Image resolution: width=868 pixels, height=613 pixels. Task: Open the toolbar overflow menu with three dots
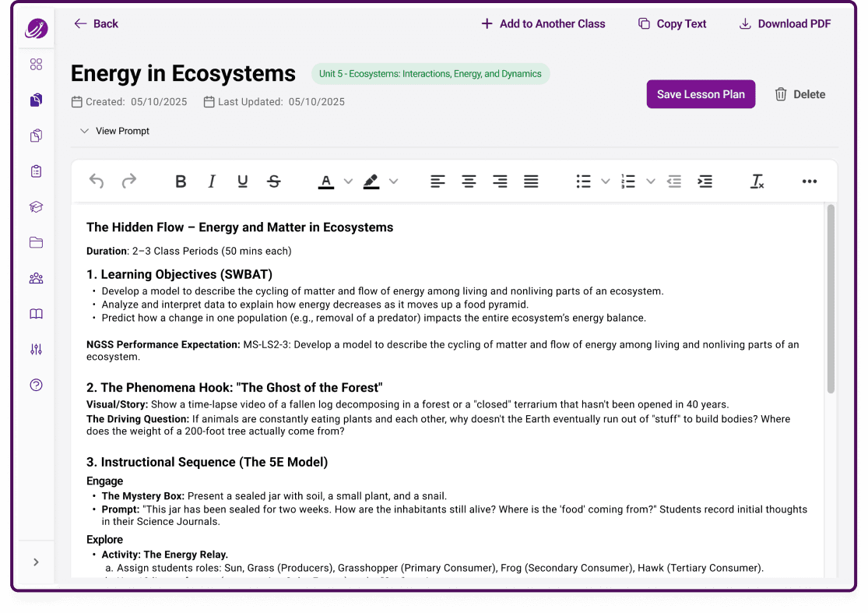pos(810,181)
